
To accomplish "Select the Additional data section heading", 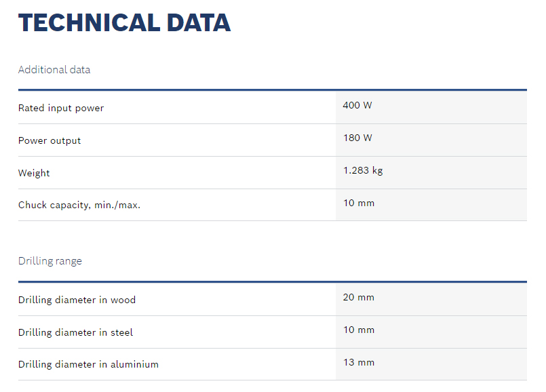I will pyautogui.click(x=54, y=70).
